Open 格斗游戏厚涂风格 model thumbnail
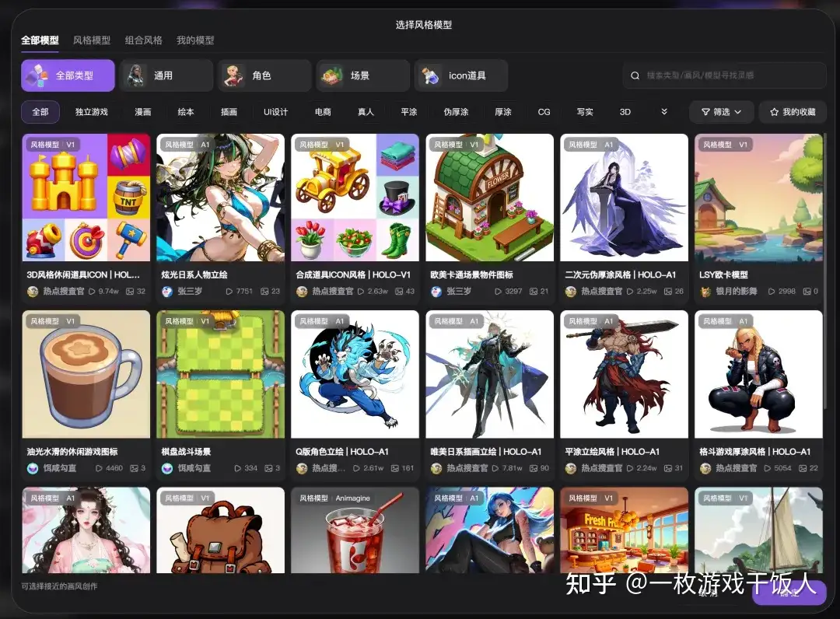This screenshot has height=619, width=840. point(758,374)
